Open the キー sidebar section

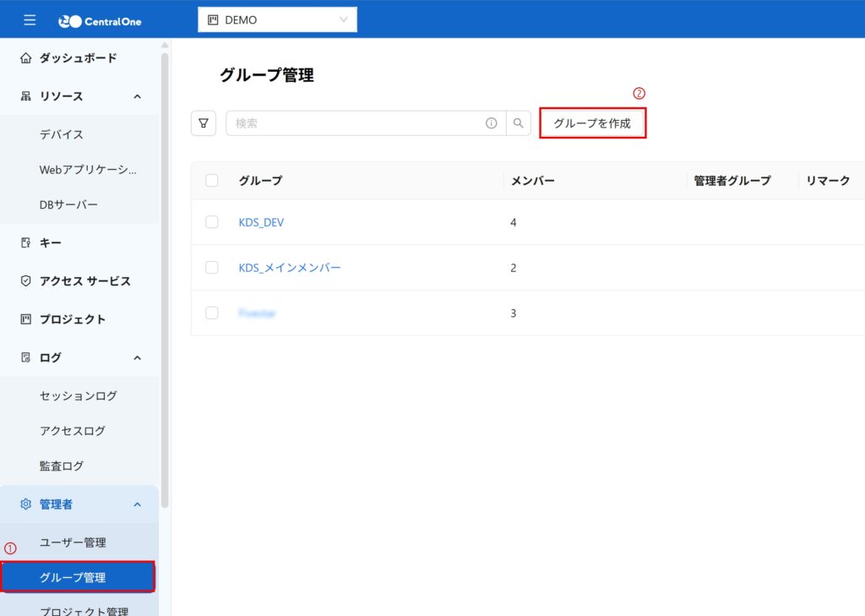pos(50,243)
